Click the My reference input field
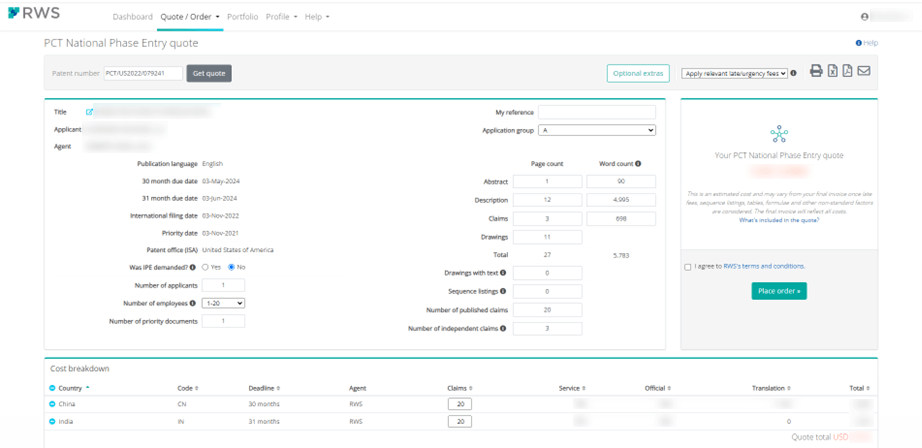Viewport: 922px width, 448px height. click(x=597, y=112)
